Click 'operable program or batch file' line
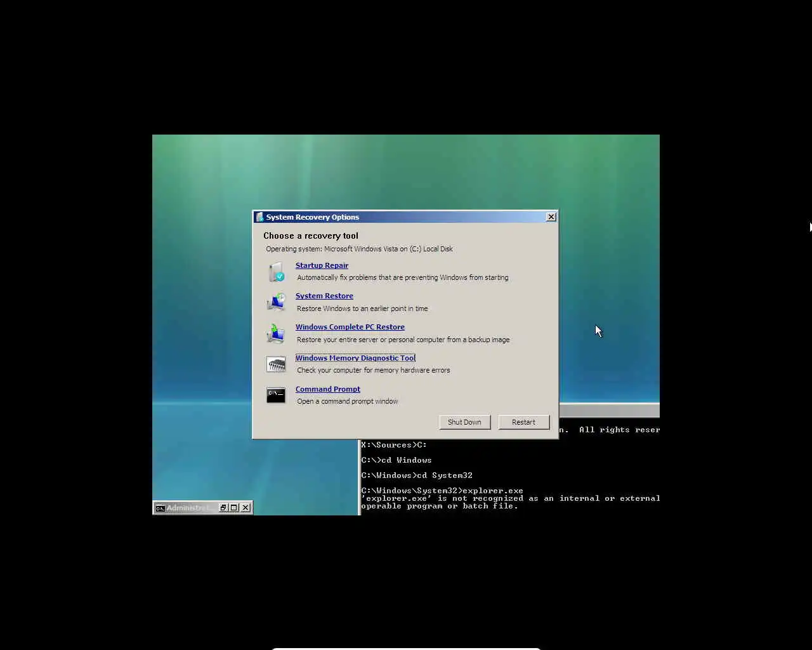812x650 pixels. (440, 506)
